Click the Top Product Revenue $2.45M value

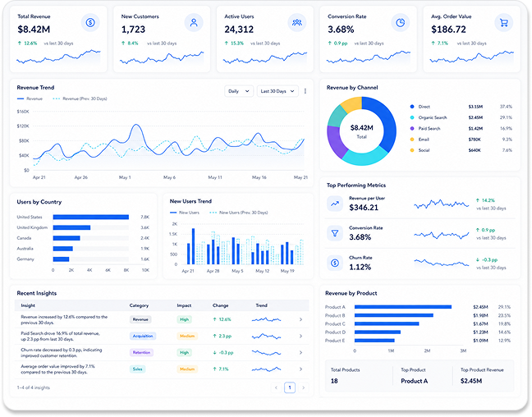[x=471, y=381]
